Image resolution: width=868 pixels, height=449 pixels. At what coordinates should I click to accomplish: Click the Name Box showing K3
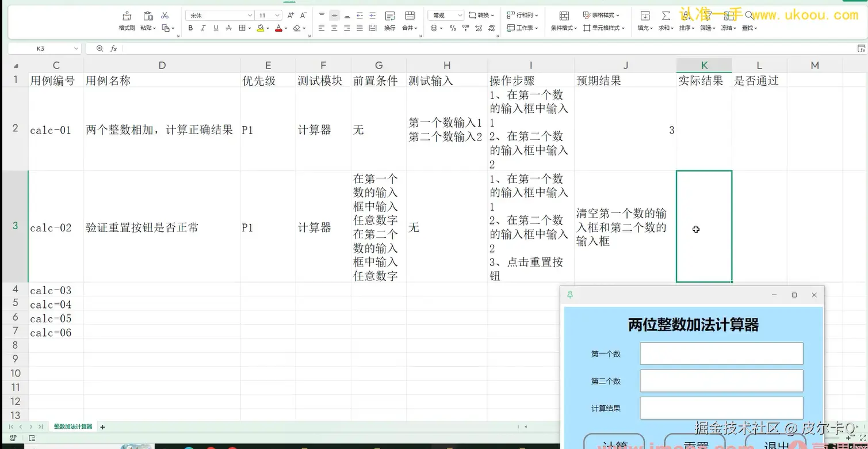tap(44, 49)
